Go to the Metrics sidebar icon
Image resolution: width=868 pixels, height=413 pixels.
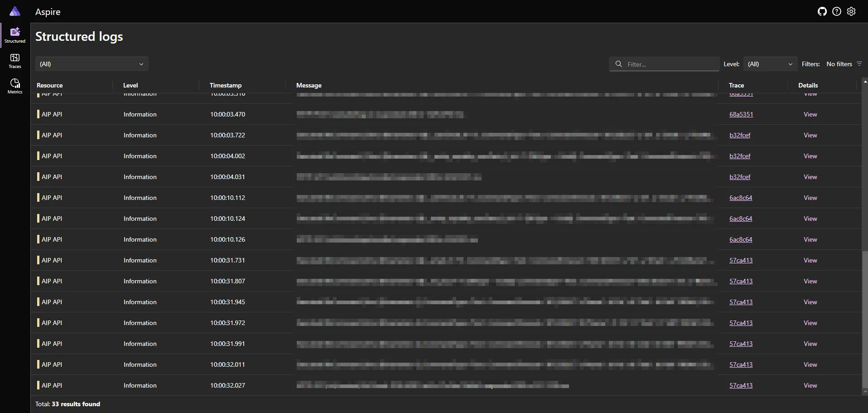[15, 86]
